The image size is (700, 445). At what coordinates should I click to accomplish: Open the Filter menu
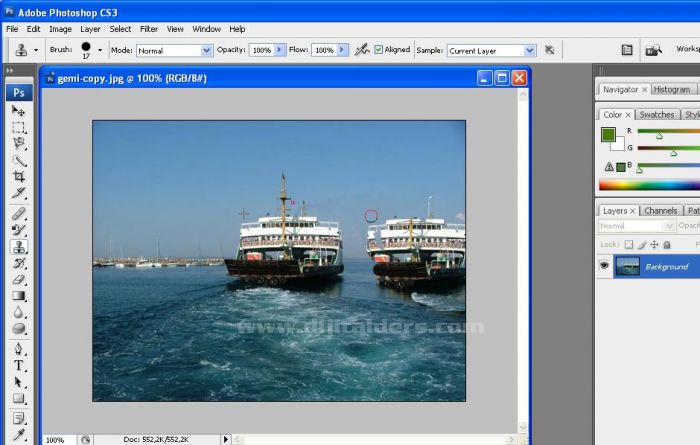pyautogui.click(x=149, y=29)
